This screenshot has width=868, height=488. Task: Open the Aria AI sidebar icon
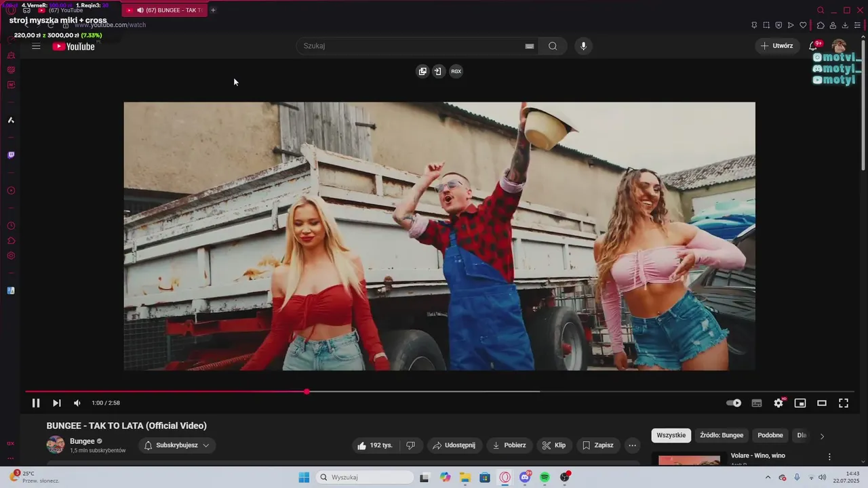click(11, 120)
